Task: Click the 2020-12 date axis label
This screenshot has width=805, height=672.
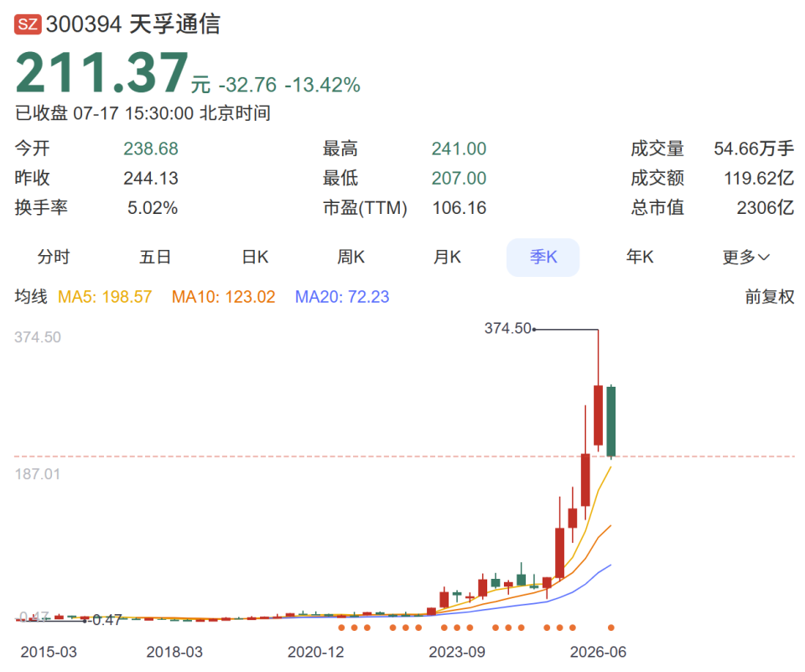Action: (316, 652)
